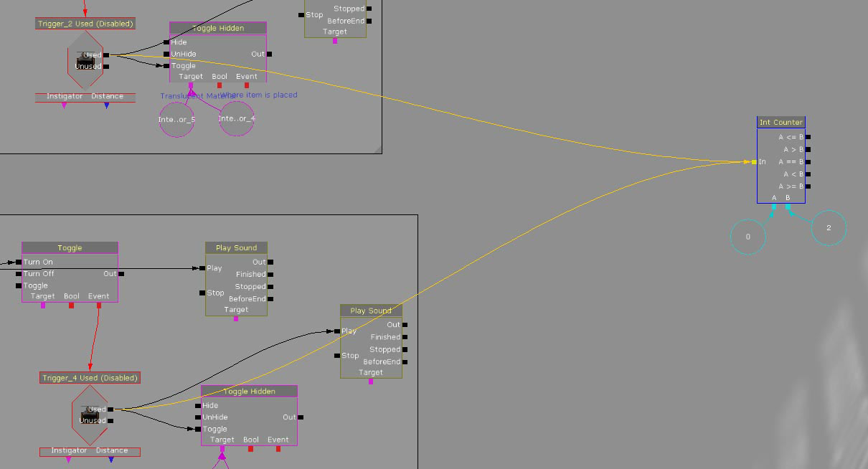Click Trigger_4's Unused output connector
The height and width of the screenshot is (469, 868).
click(110, 421)
